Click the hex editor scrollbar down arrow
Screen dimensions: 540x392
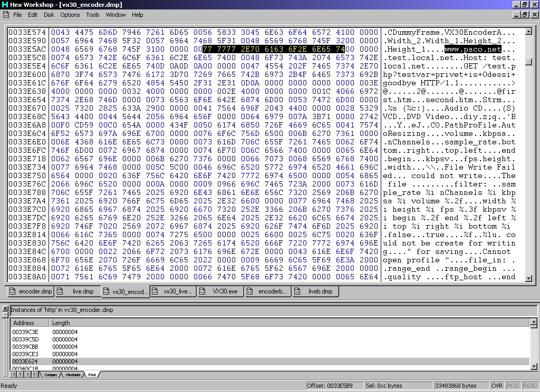528,278
